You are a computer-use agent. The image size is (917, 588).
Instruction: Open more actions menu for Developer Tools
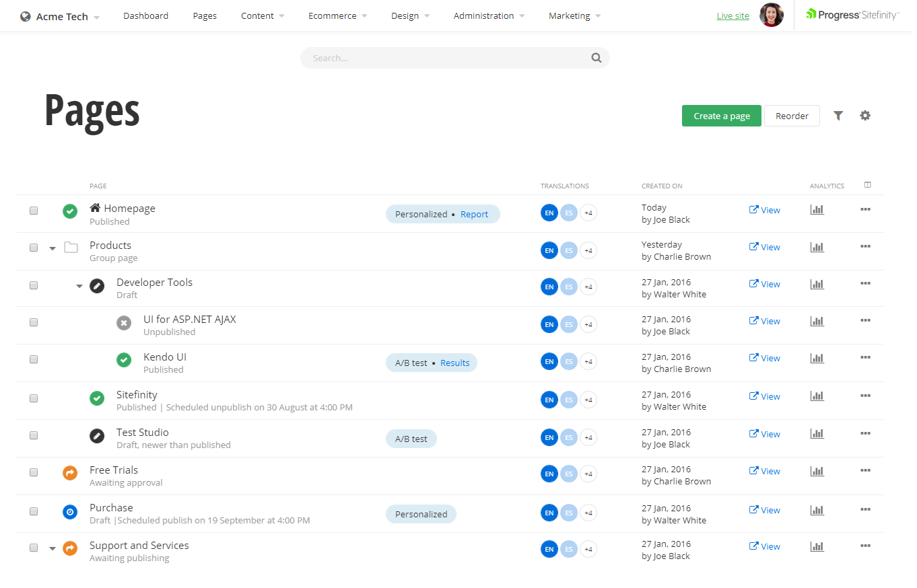point(865,283)
